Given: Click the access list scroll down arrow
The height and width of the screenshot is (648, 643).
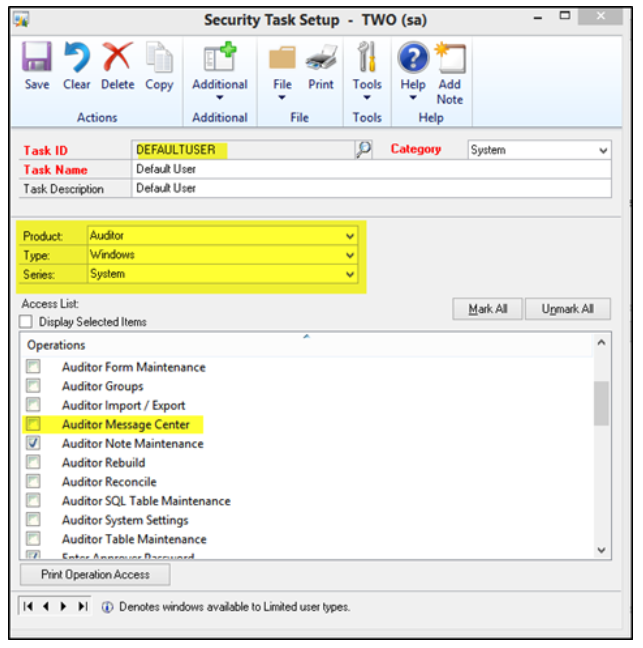Looking at the screenshot, I should 602,550.
